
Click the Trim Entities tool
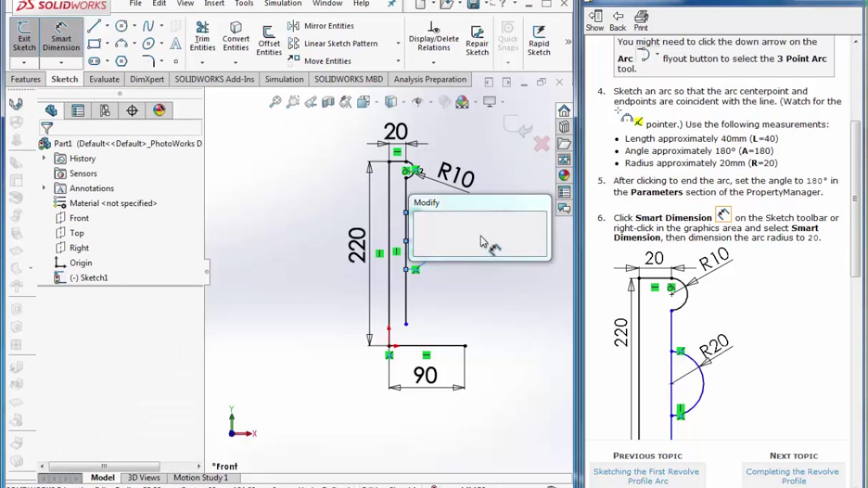[202, 37]
